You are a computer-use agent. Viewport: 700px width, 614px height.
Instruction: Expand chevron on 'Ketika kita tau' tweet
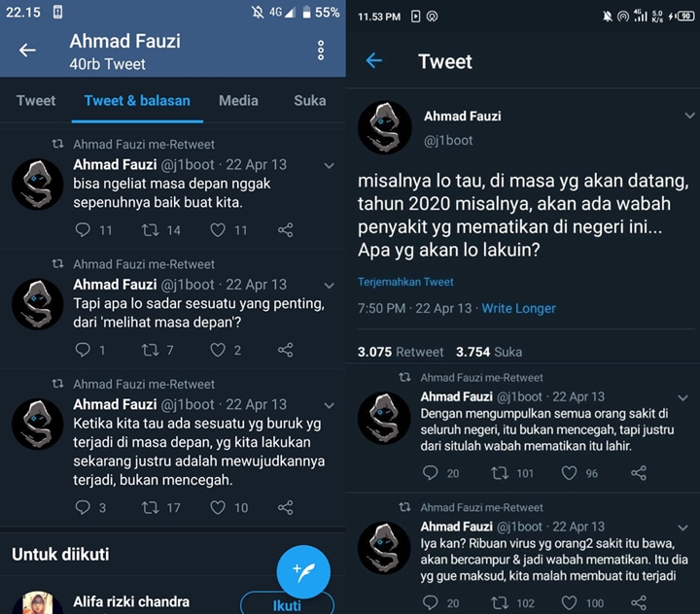(329, 404)
